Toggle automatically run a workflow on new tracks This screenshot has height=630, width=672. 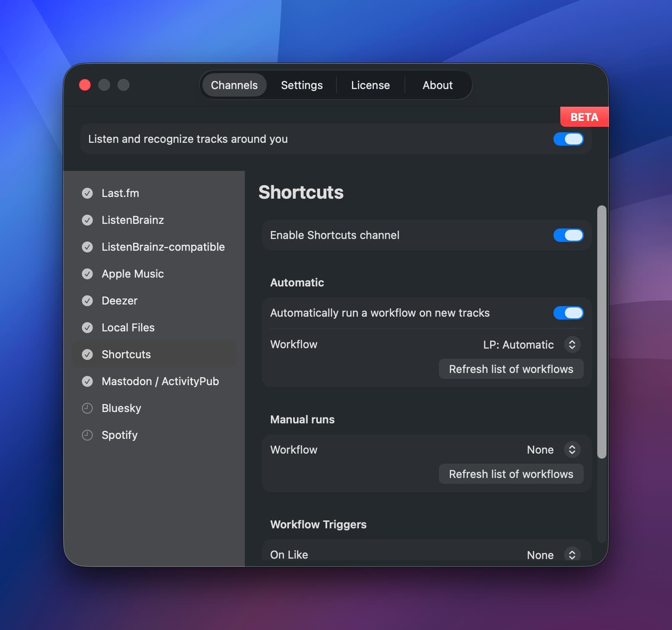(x=568, y=313)
